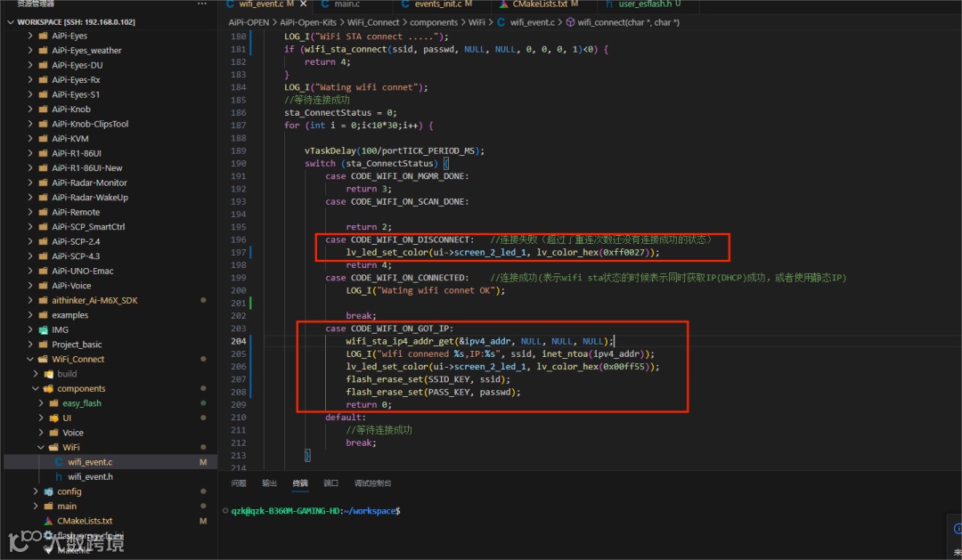The image size is (962, 560).
Task: Select the AiPi-R1-86UI-New folder
Action: (x=86, y=168)
